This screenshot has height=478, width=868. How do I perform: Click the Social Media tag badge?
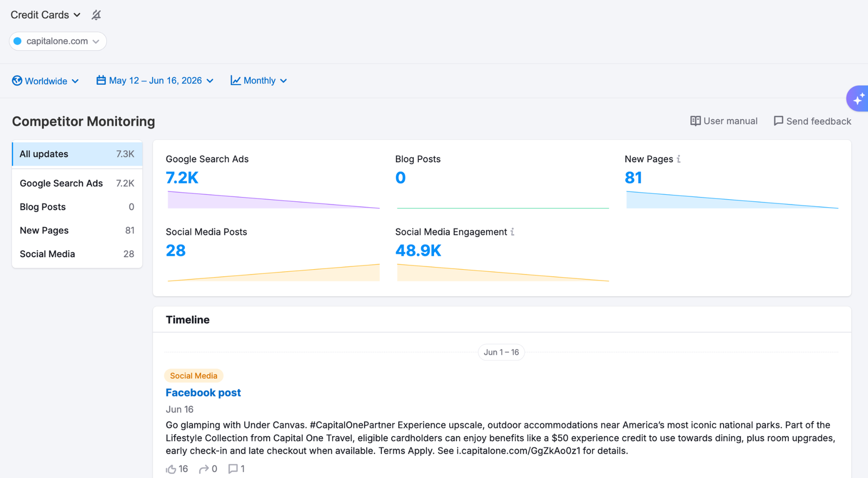pos(194,375)
